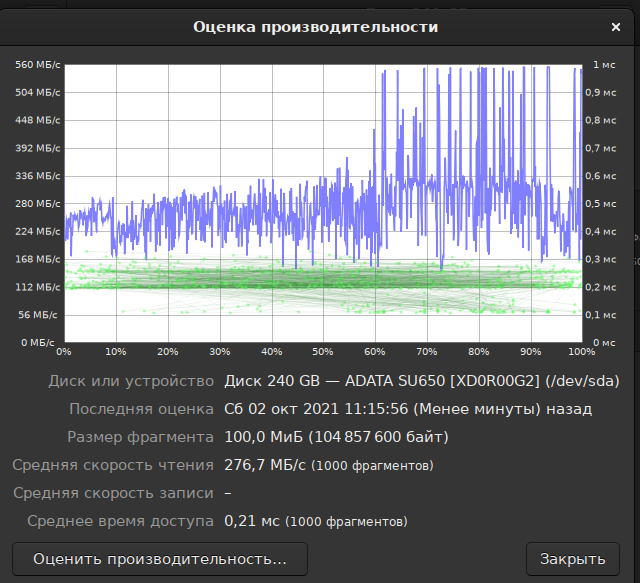Viewport: 640px width, 583px height.
Task: Click the '0,1 мс' latency axis label
Action: point(600,315)
